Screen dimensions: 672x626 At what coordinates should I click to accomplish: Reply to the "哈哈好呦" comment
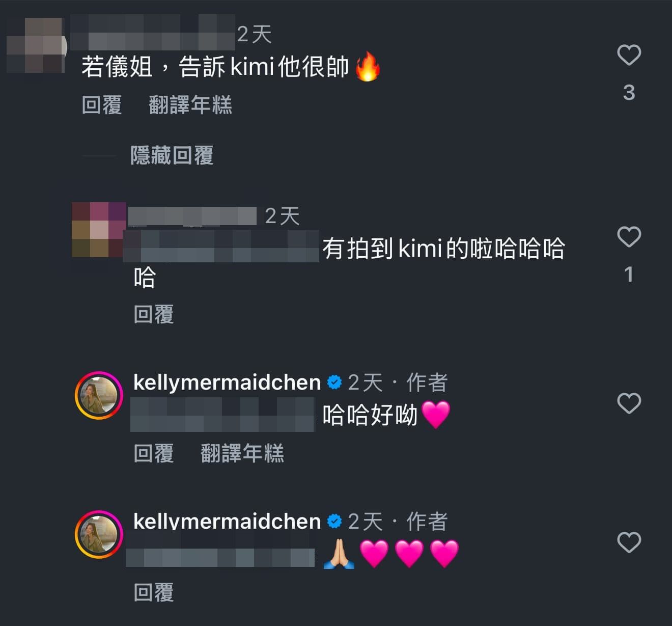(x=154, y=453)
